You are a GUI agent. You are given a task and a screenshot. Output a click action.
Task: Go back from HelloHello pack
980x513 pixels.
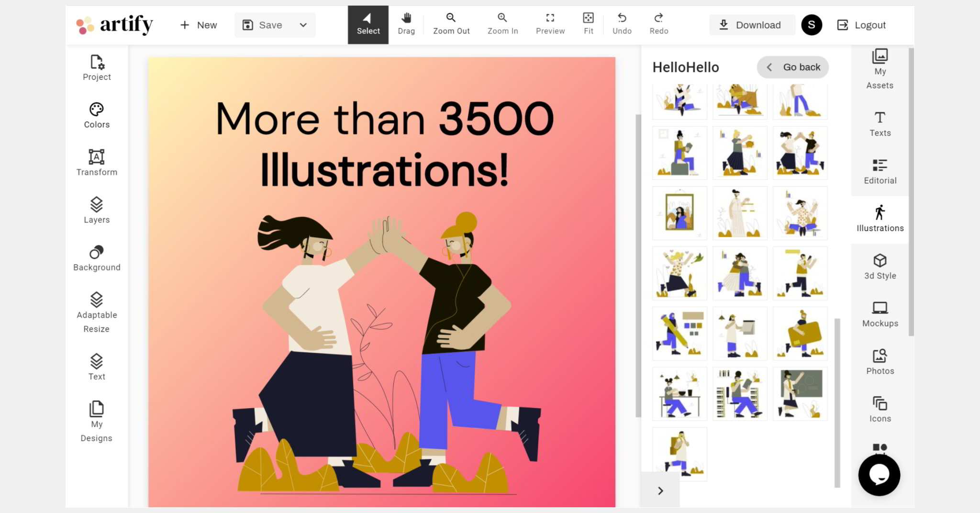pos(793,67)
